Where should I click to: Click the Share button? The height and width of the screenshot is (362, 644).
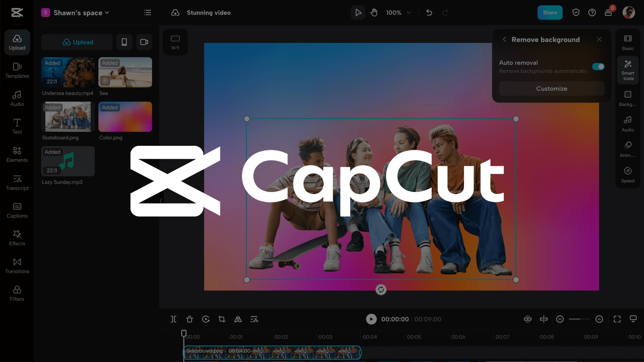click(550, 13)
